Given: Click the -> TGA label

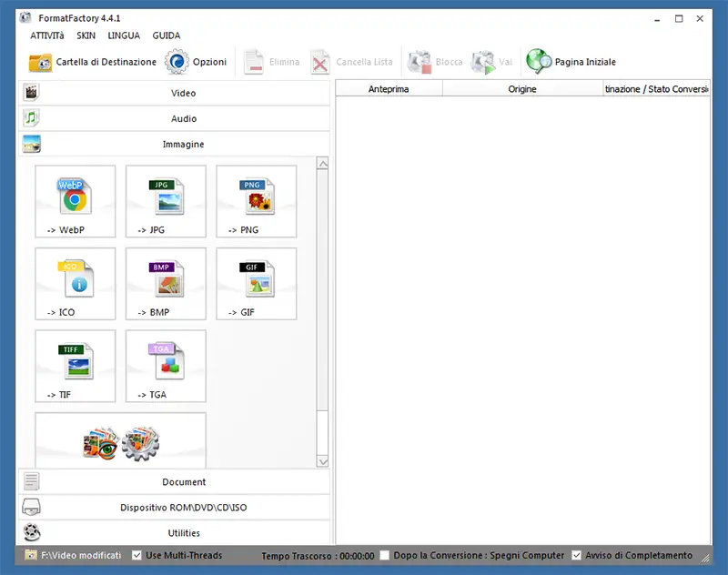Looking at the screenshot, I should 152,395.
